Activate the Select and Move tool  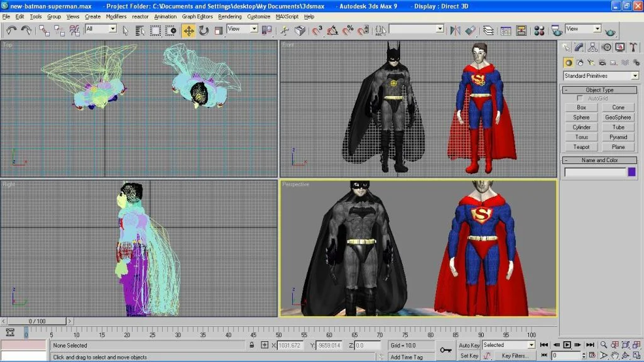[188, 31]
